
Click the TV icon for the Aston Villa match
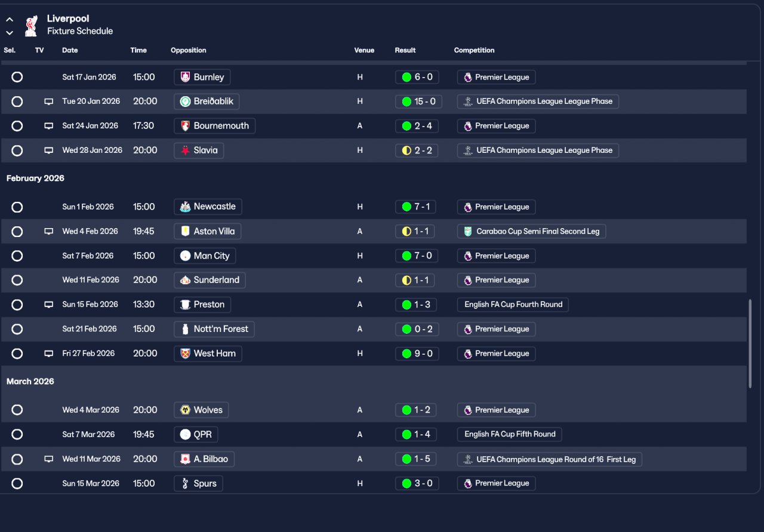tap(49, 232)
